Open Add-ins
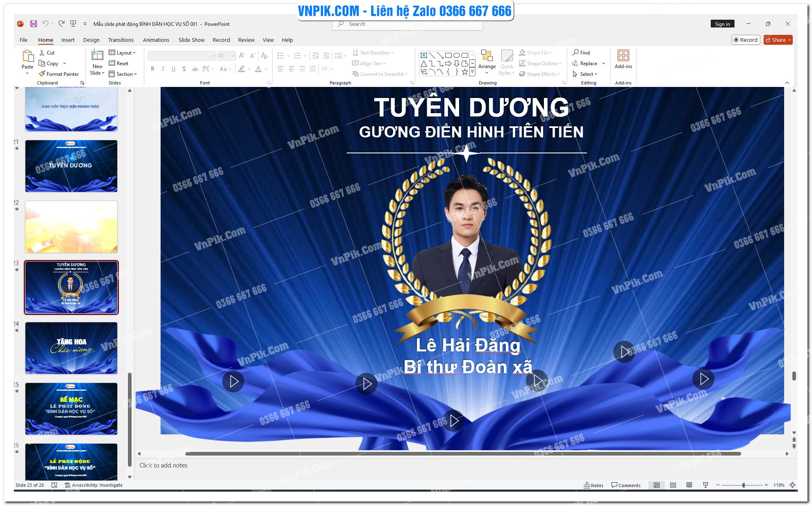The width and height of the screenshot is (812, 506). pyautogui.click(x=623, y=59)
